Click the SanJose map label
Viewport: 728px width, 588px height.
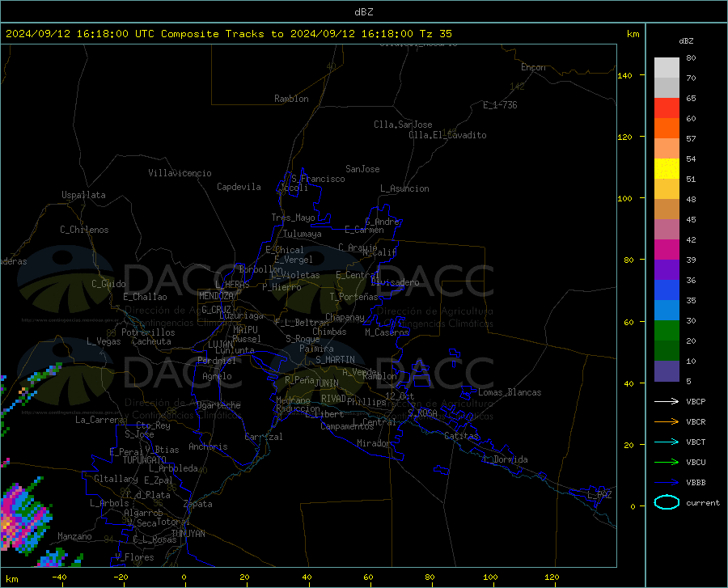pyautogui.click(x=362, y=169)
